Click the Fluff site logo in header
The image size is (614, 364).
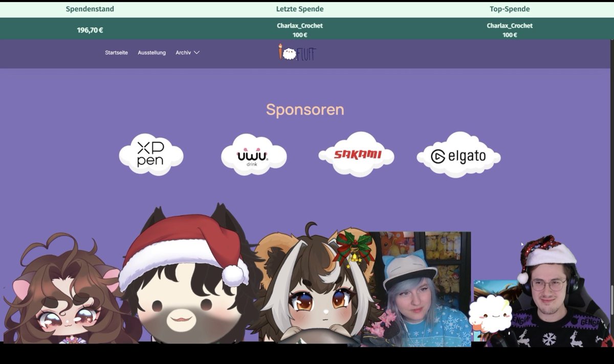pyautogui.click(x=297, y=52)
